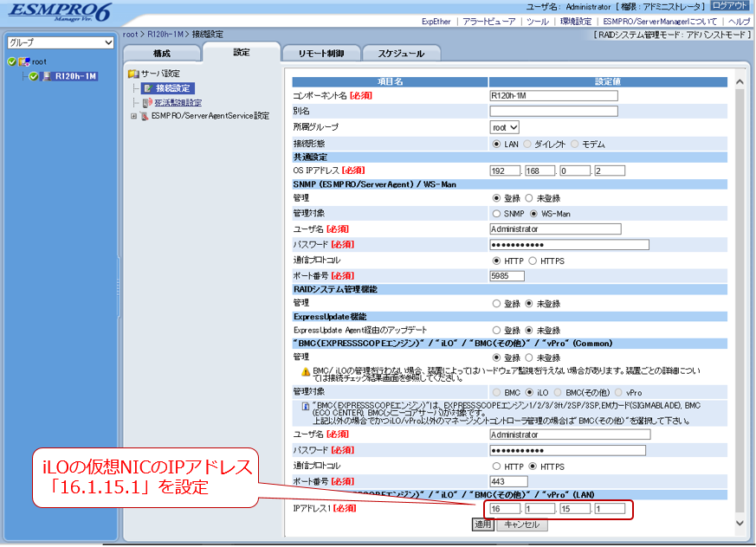Click the root group status icon
Image resolution: width=756 pixels, height=547 pixels.
pos(12,61)
